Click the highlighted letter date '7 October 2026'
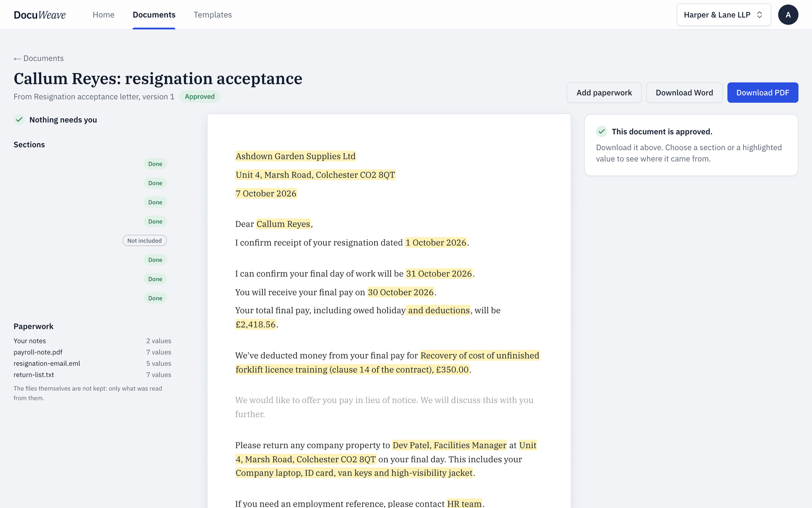Viewport: 812px width, 508px height. tap(266, 193)
